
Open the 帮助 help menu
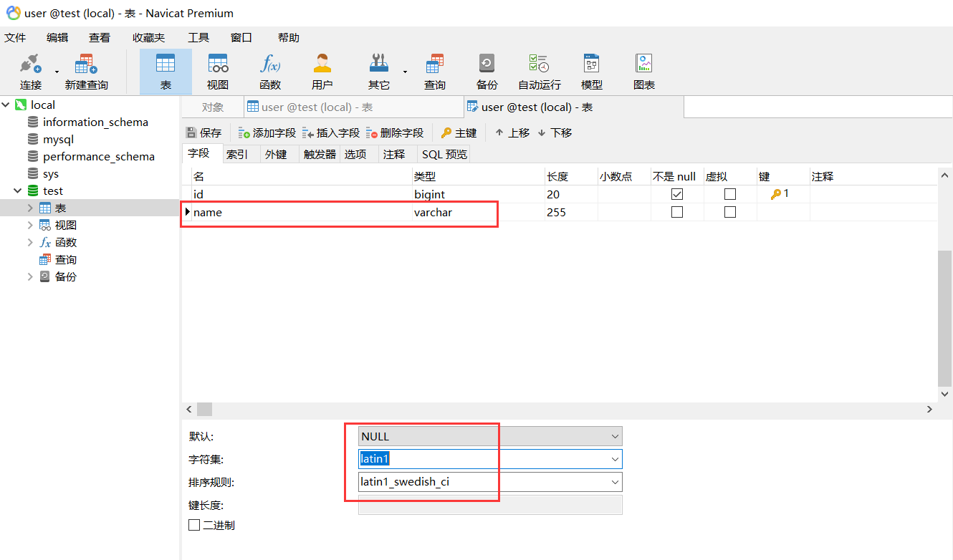coord(289,37)
